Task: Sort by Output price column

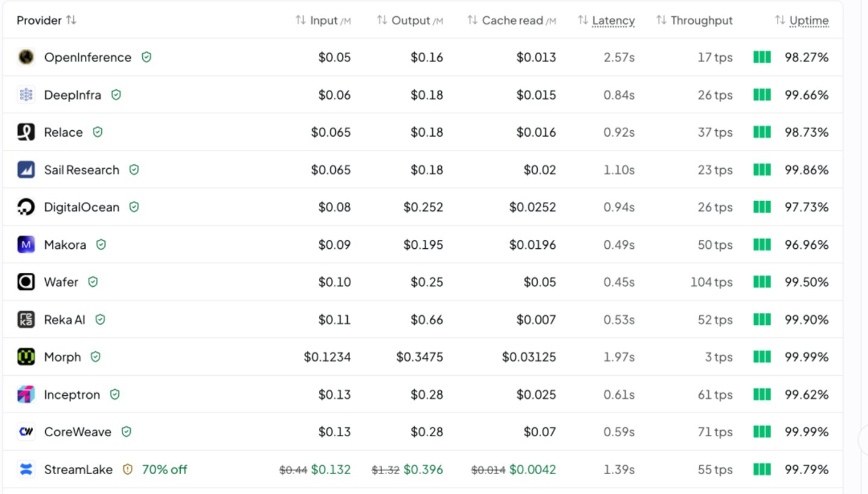Action: 410,20
